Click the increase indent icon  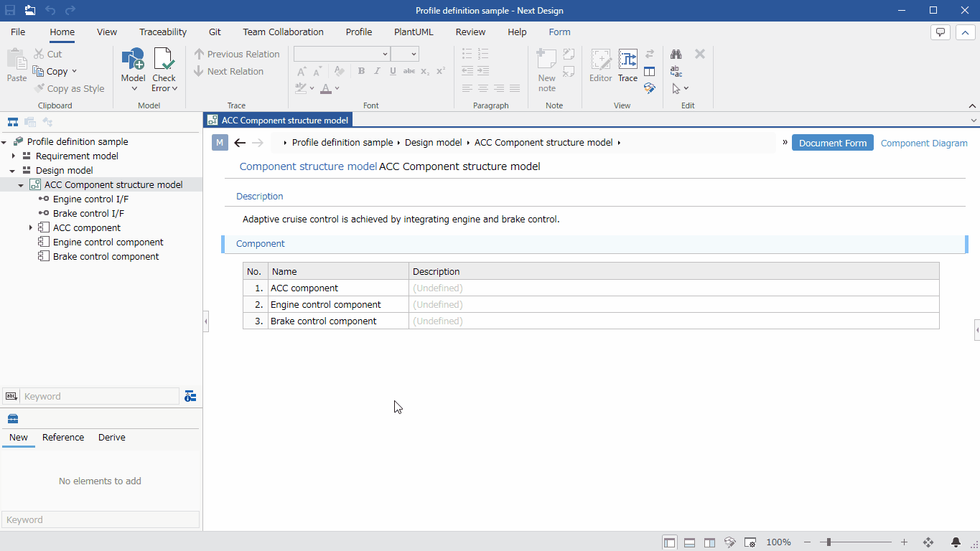(x=483, y=71)
